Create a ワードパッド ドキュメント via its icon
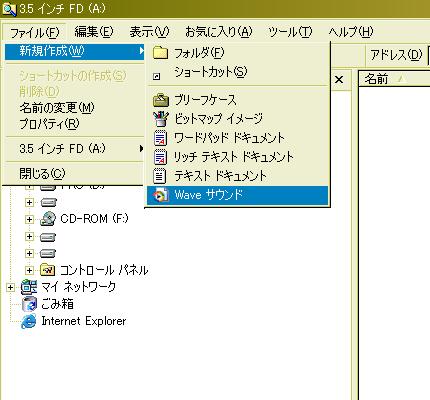The image size is (430, 400). coord(160,138)
